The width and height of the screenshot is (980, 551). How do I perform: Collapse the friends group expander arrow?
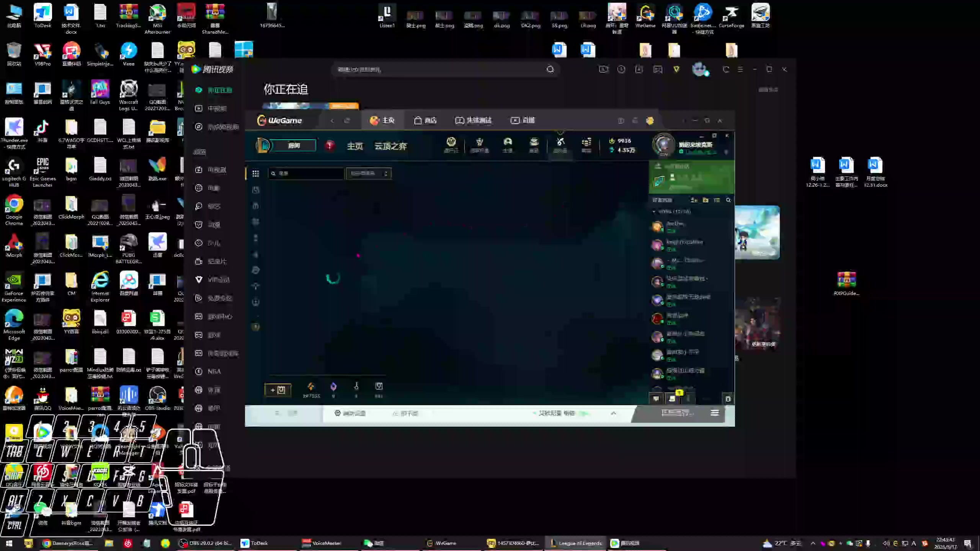pyautogui.click(x=654, y=212)
